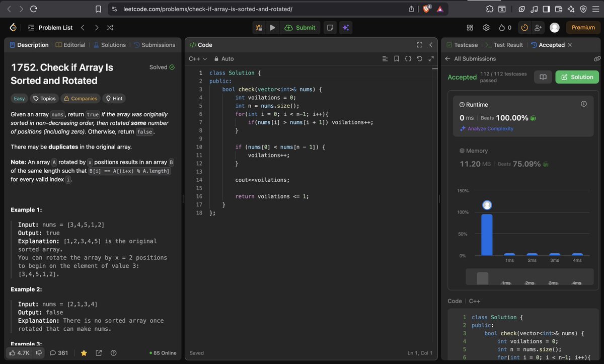The height and width of the screenshot is (364, 604).
Task: Go to the next problem arrow
Action: (97, 28)
